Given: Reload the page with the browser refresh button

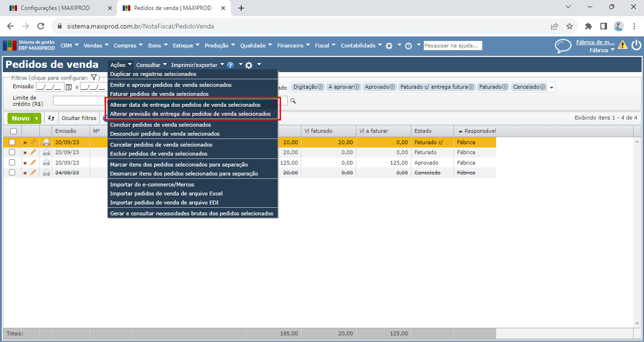Looking at the screenshot, I should click(41, 27).
